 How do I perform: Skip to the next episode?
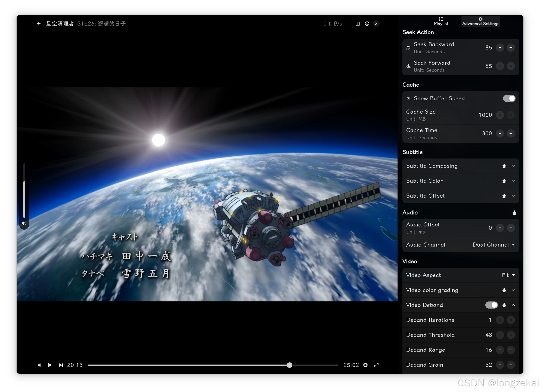coord(61,365)
